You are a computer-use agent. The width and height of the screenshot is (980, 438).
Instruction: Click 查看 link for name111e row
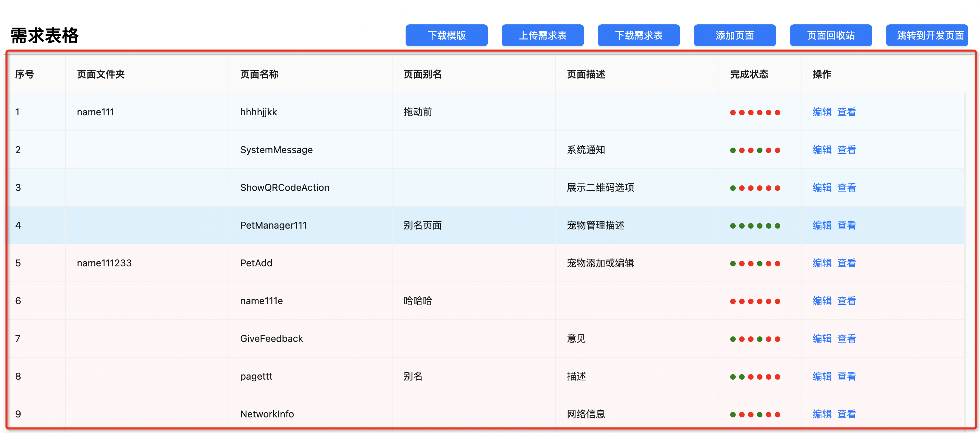point(847,301)
